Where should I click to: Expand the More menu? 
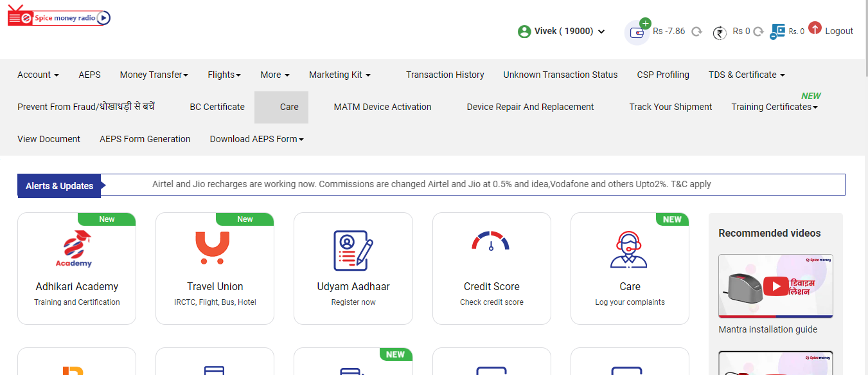click(x=275, y=75)
